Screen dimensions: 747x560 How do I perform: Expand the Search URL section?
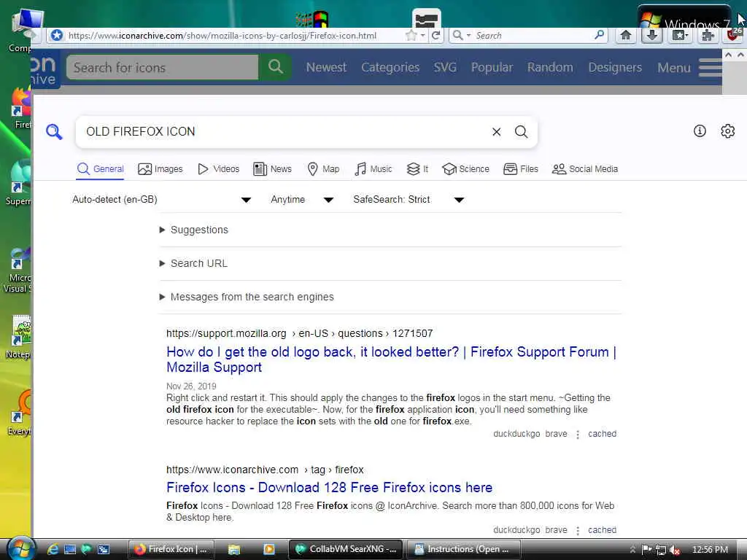click(x=193, y=263)
